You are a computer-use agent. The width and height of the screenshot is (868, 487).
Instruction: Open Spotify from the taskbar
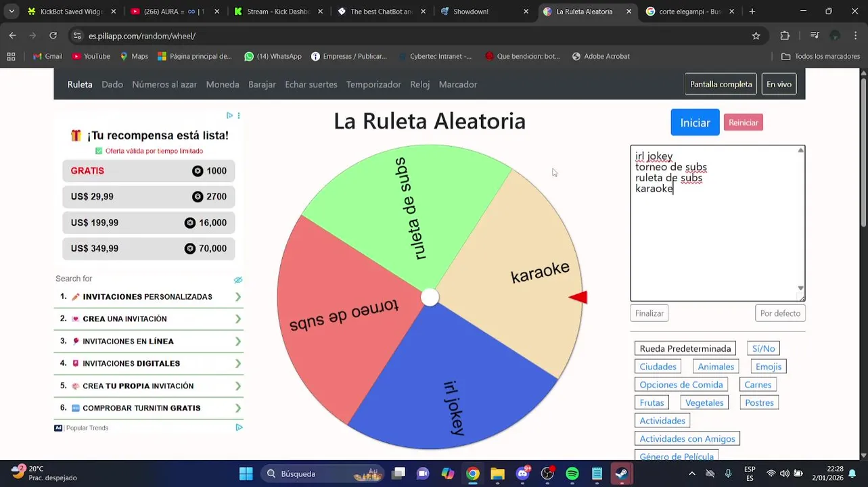coord(572,473)
